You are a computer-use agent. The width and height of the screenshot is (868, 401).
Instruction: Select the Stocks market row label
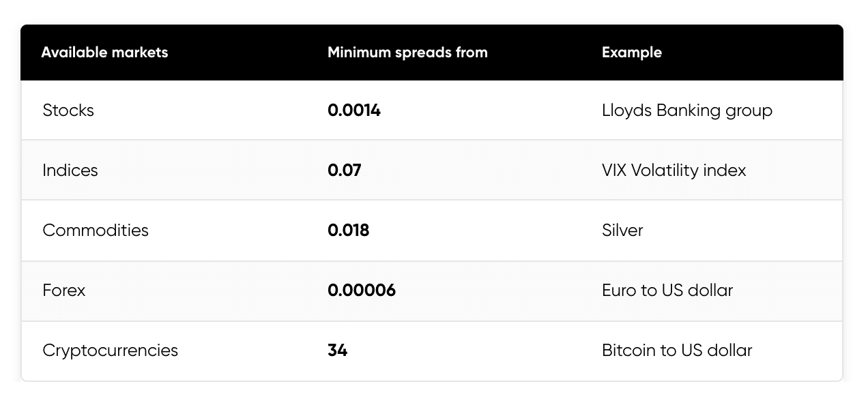click(x=68, y=110)
